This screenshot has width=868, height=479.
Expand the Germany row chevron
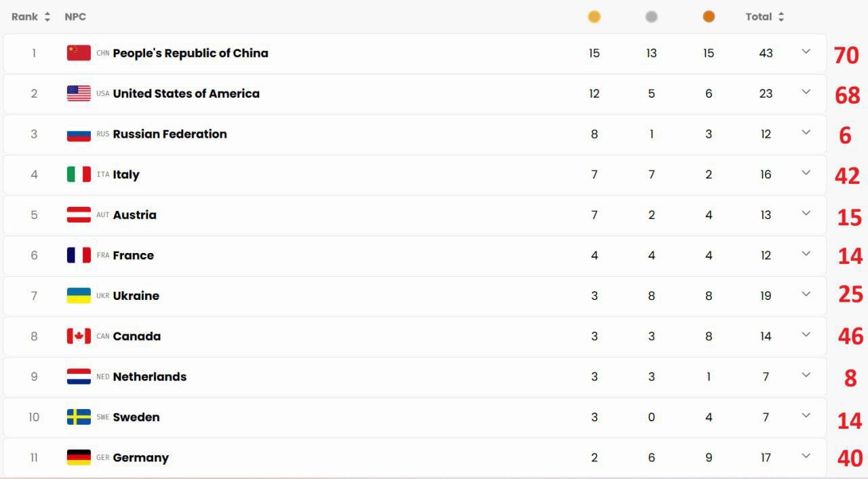coord(806,456)
